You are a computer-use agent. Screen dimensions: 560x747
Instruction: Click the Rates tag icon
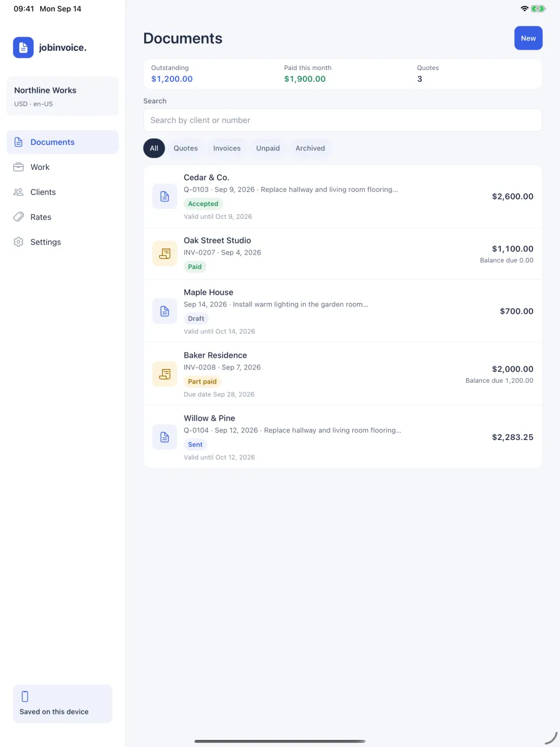[19, 217]
